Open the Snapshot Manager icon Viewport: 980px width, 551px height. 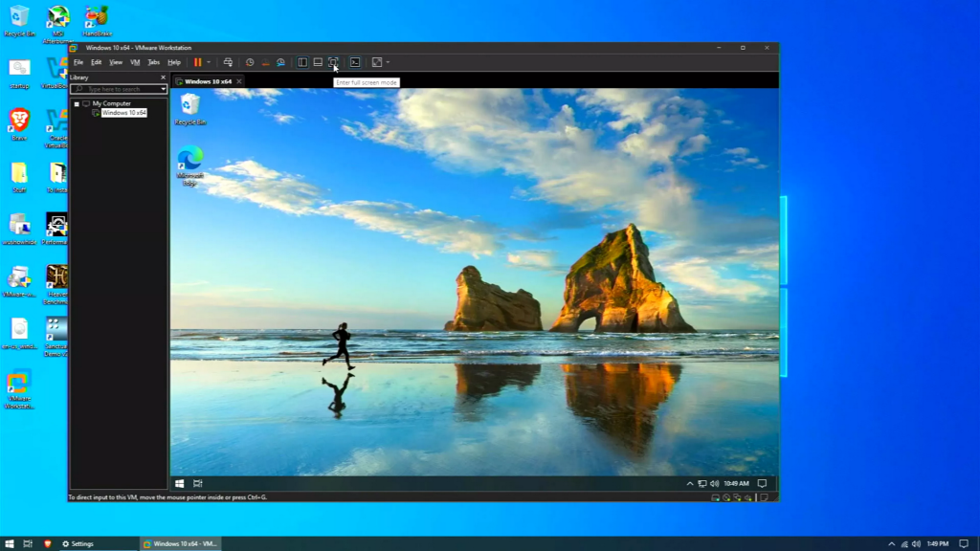280,62
